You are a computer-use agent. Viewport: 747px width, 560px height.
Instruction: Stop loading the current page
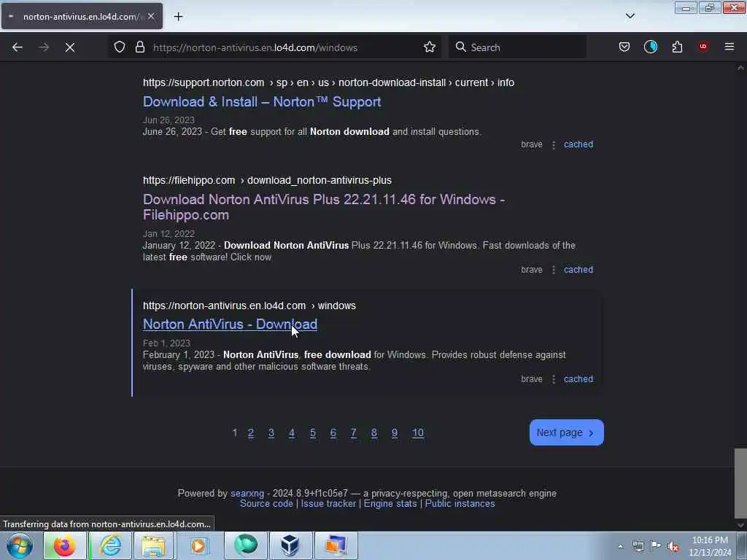(70, 47)
